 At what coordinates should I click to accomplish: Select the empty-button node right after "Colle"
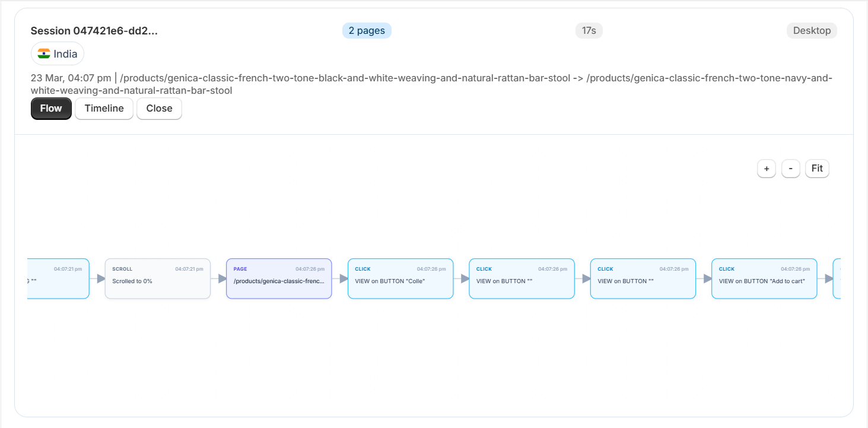click(x=522, y=278)
